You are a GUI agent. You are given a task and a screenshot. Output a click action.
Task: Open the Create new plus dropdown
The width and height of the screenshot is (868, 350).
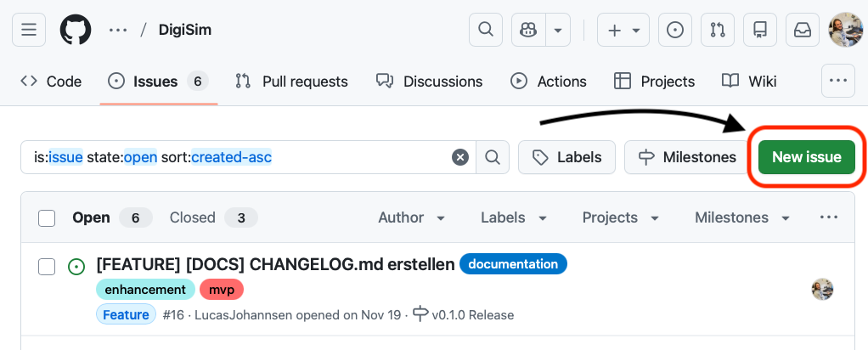click(623, 30)
